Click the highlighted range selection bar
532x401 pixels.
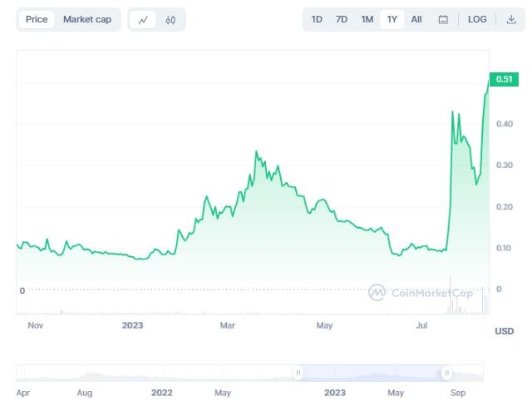tap(372, 373)
